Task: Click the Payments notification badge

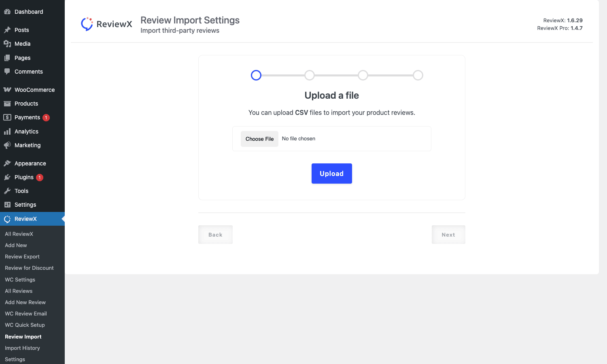Action: [46, 118]
